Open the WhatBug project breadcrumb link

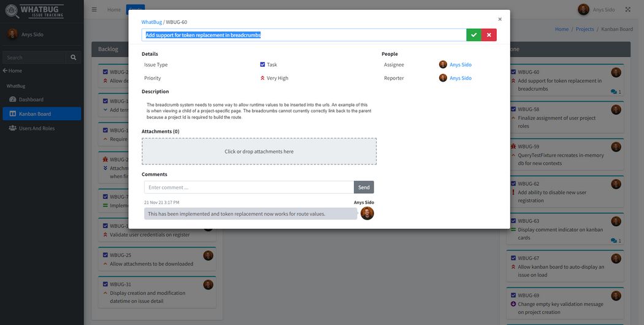tap(151, 22)
